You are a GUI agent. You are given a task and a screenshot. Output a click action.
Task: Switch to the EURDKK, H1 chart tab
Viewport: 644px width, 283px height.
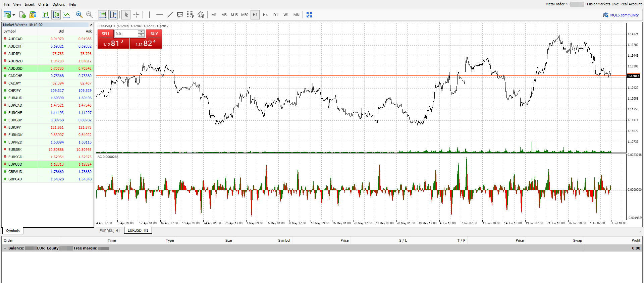[x=110, y=231]
